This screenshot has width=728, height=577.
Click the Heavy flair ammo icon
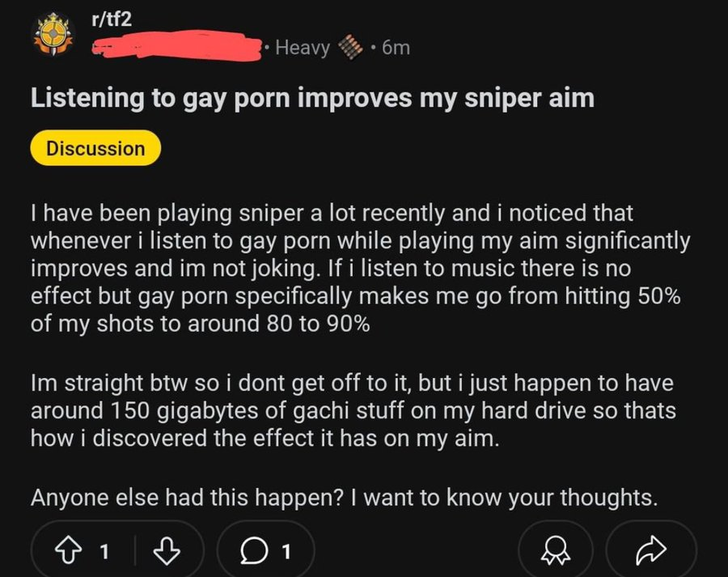click(x=350, y=47)
